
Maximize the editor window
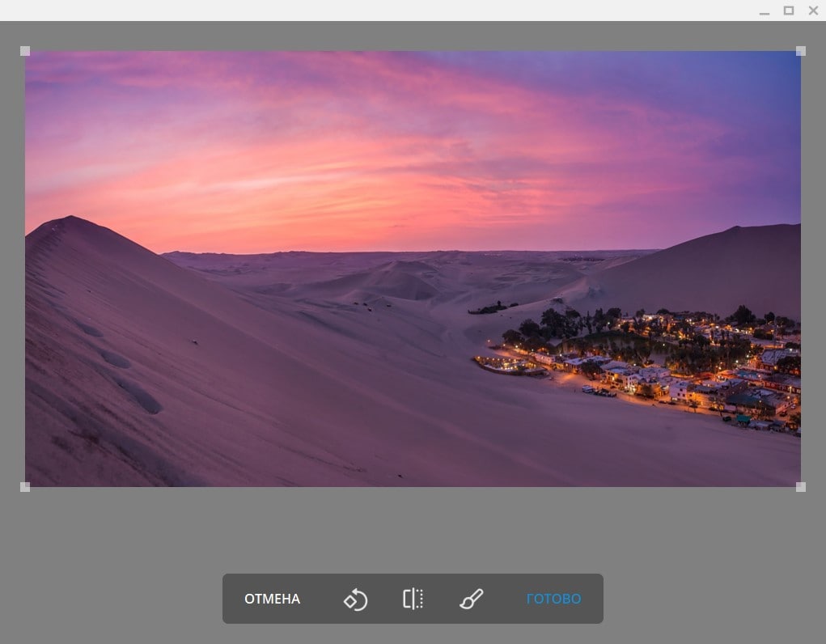point(789,11)
